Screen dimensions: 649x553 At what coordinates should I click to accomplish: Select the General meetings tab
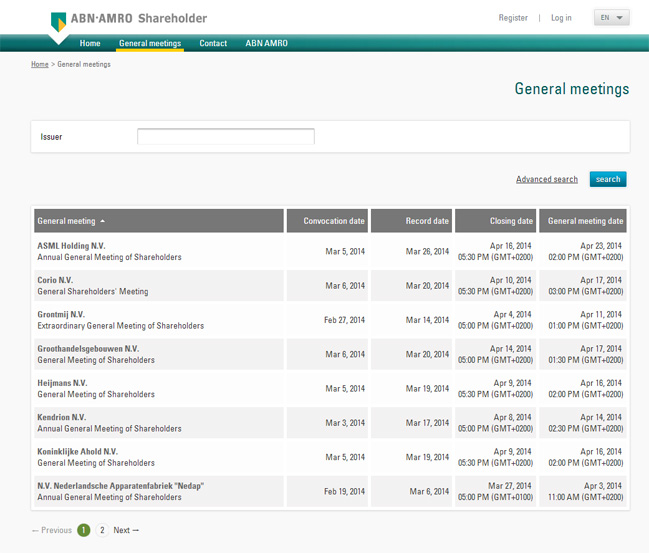[150, 43]
